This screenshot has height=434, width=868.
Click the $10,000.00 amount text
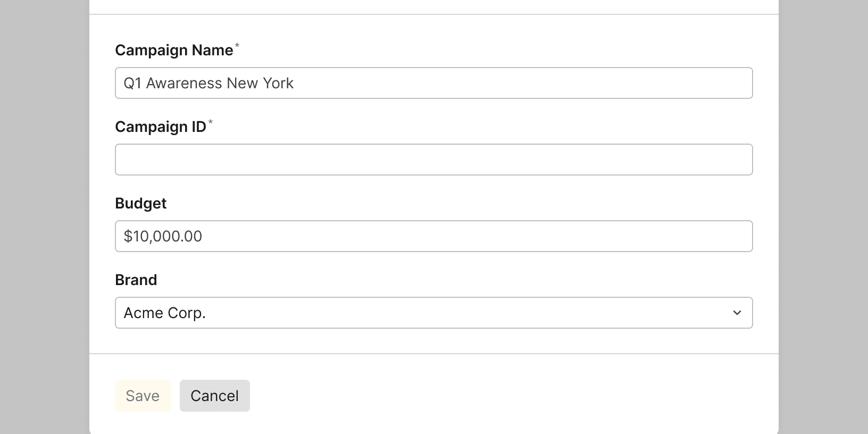[163, 236]
